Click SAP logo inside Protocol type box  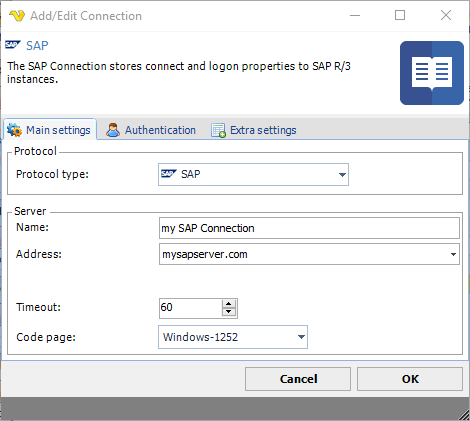169,174
